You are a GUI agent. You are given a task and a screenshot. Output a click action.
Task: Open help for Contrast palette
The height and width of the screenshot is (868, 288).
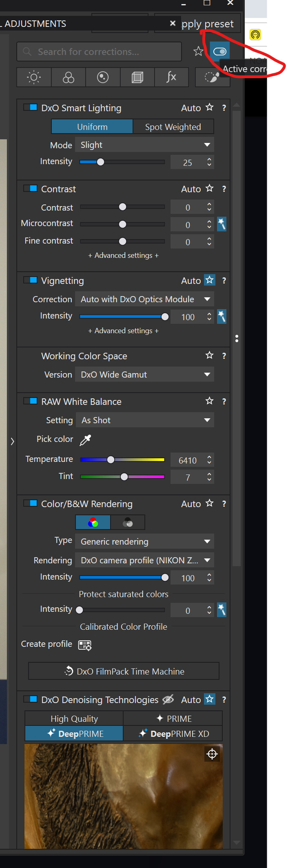point(224,189)
